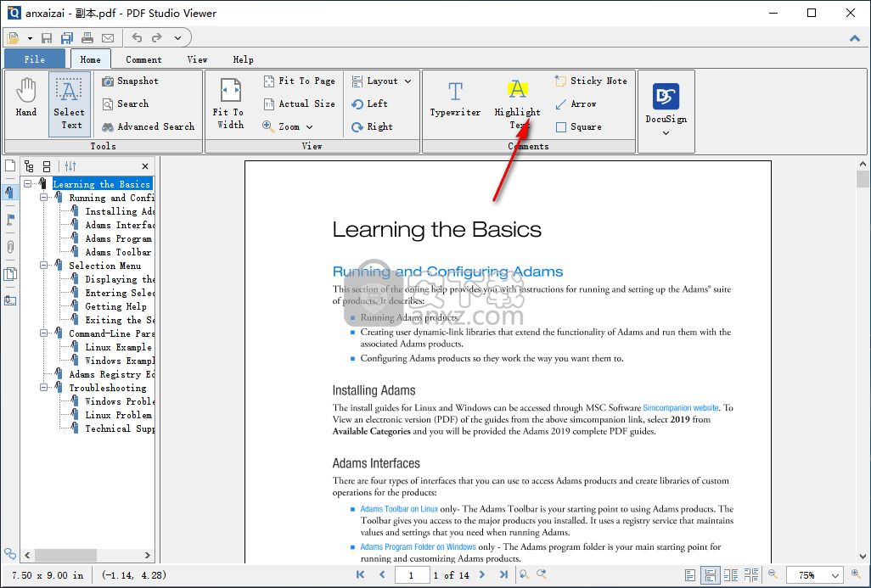Choose Fit To Page view
The width and height of the screenshot is (871, 588).
[x=299, y=81]
